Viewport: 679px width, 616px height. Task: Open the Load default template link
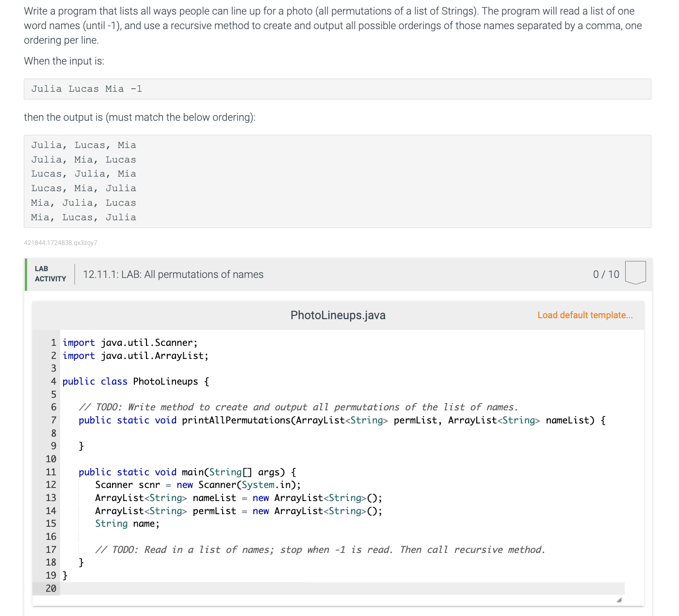click(x=584, y=315)
